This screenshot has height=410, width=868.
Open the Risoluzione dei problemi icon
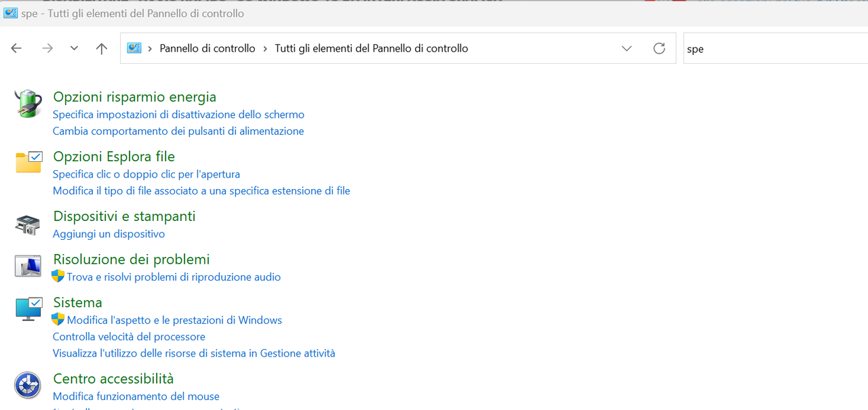click(x=28, y=266)
